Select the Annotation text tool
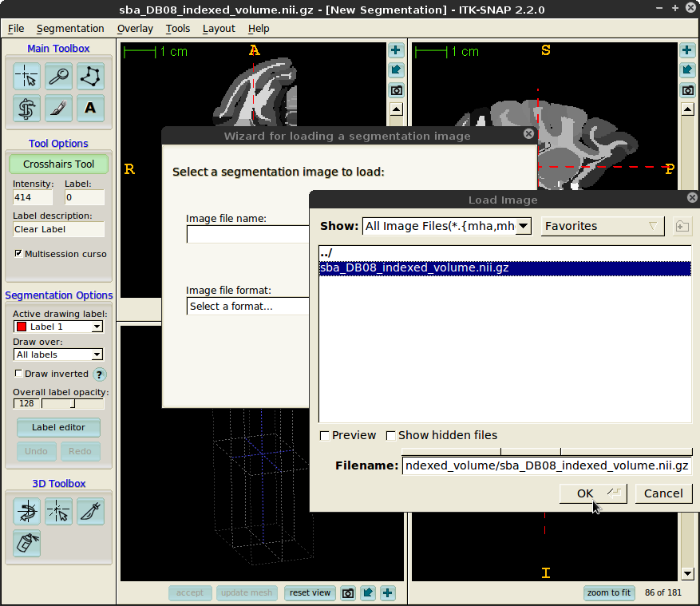 [x=90, y=108]
